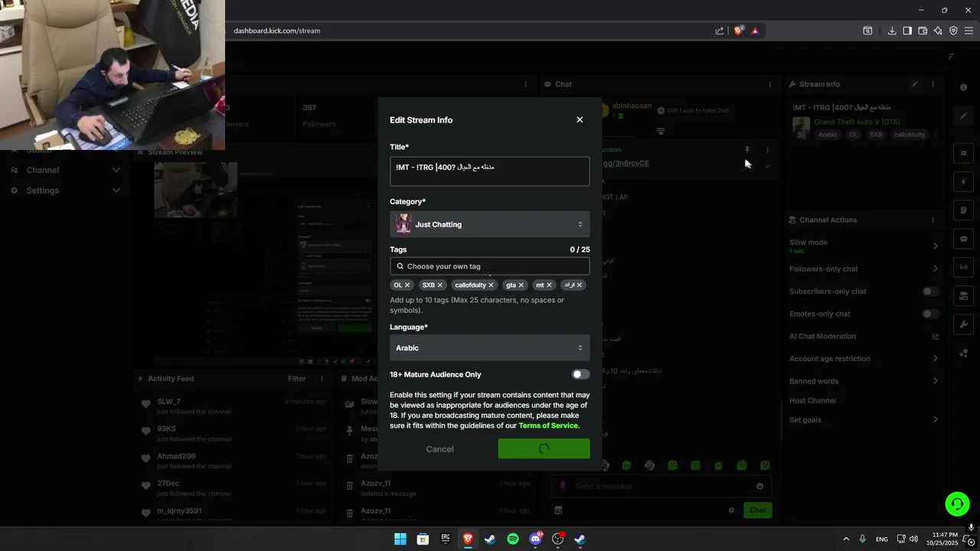
Task: Click SLW_7 in the Activity Feed
Action: point(169,401)
